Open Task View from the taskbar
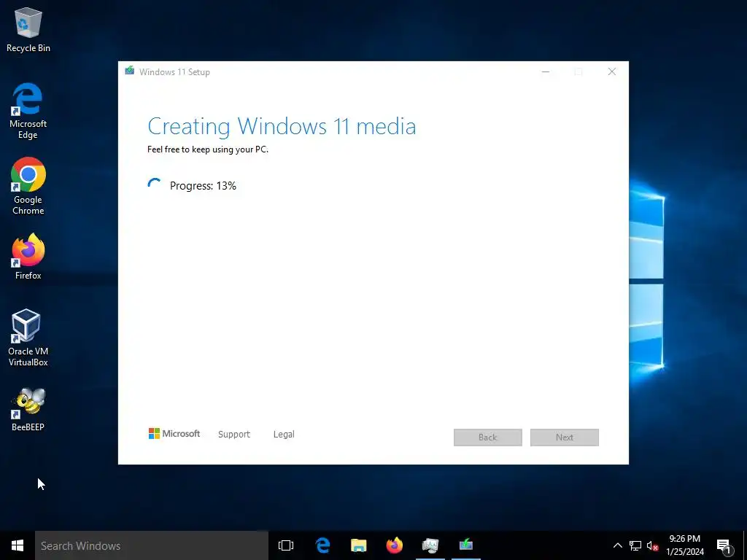This screenshot has width=747, height=560. pos(286,545)
